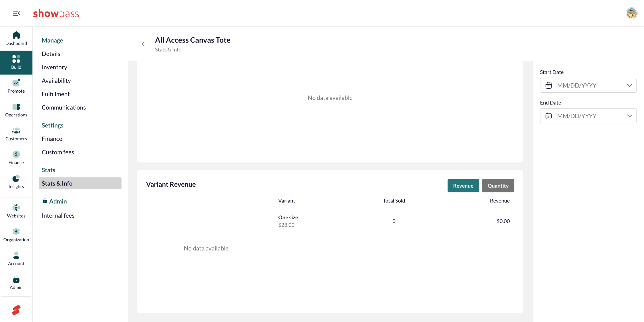This screenshot has width=644, height=322.
Task: Select the Build sidebar icon
Action: click(x=16, y=62)
